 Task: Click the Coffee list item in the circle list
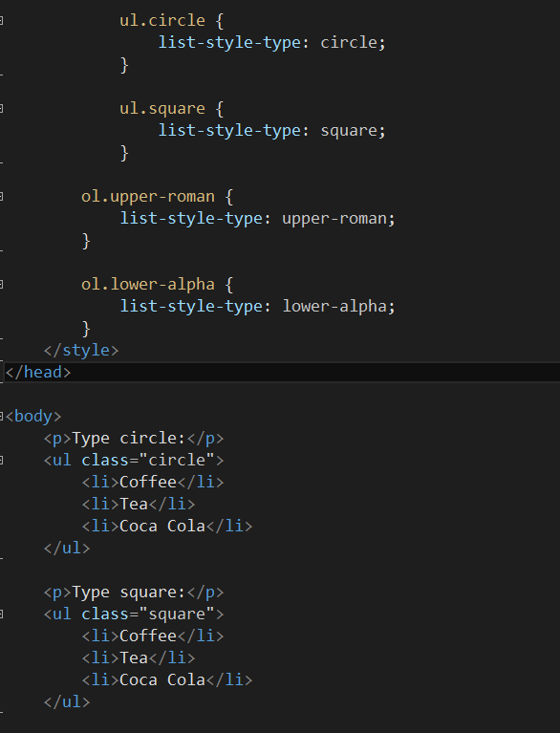153,482
